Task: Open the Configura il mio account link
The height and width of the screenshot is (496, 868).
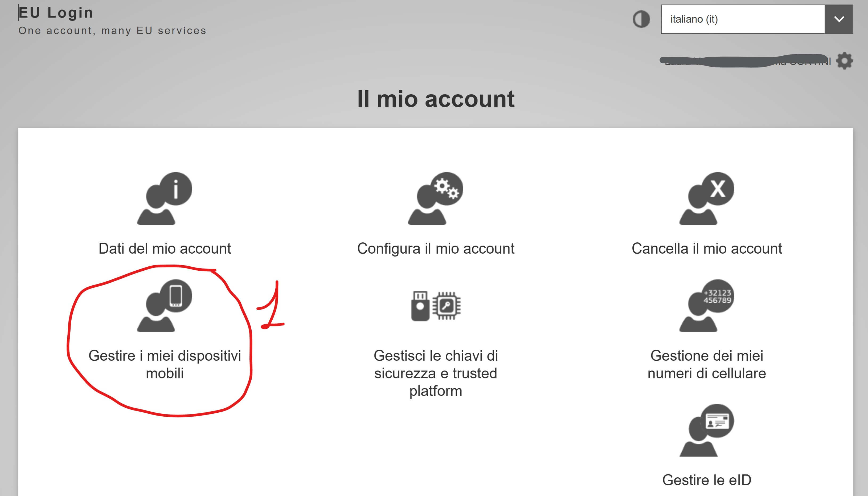Action: pyautogui.click(x=435, y=249)
